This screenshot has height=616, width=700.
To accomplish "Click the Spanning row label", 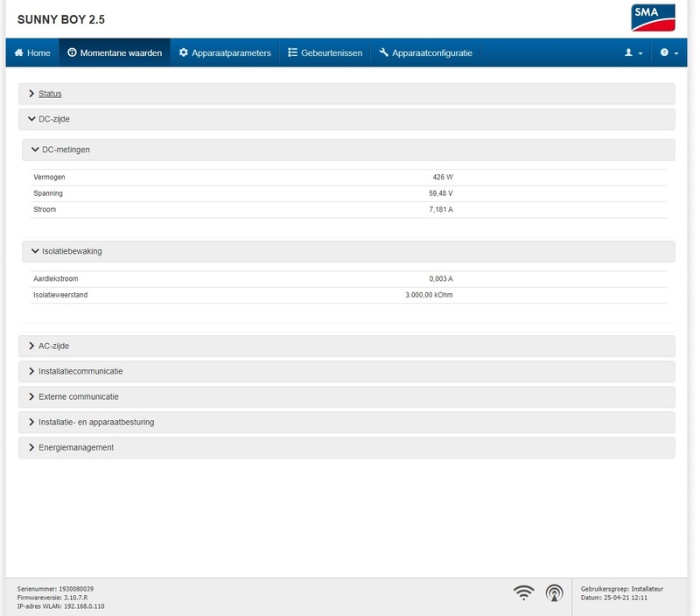I will (x=48, y=193).
